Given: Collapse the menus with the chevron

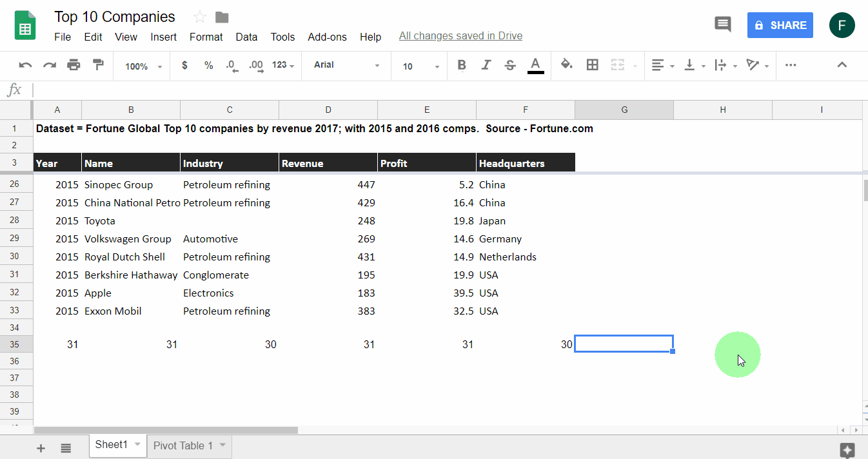Looking at the screenshot, I should click(x=842, y=64).
